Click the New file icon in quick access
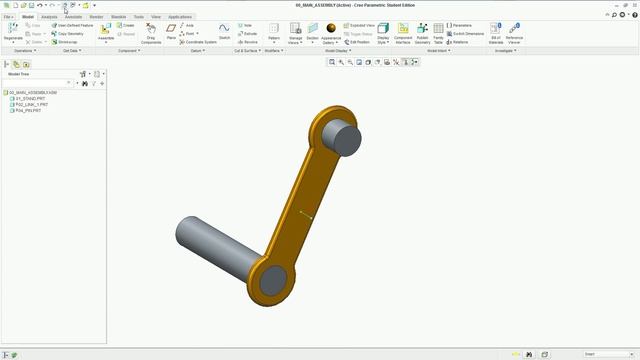Viewport: 640px width, 360px height. [16, 5]
